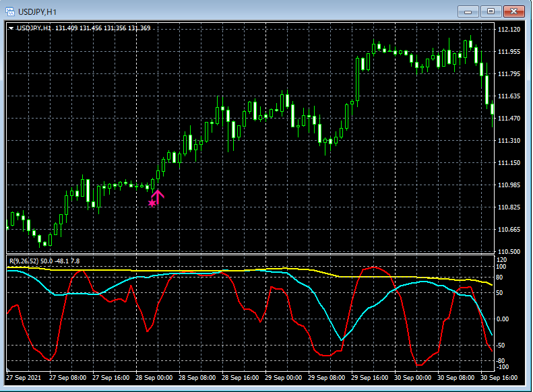Minimize the USDJPY,H1 chart window
This screenshot has height=392, width=533.
(x=469, y=11)
